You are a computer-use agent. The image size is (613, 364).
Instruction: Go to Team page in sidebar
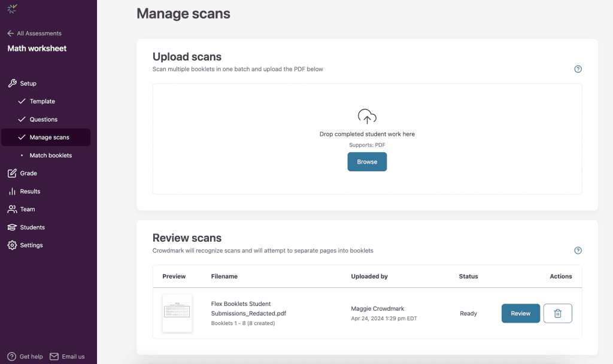(x=28, y=209)
